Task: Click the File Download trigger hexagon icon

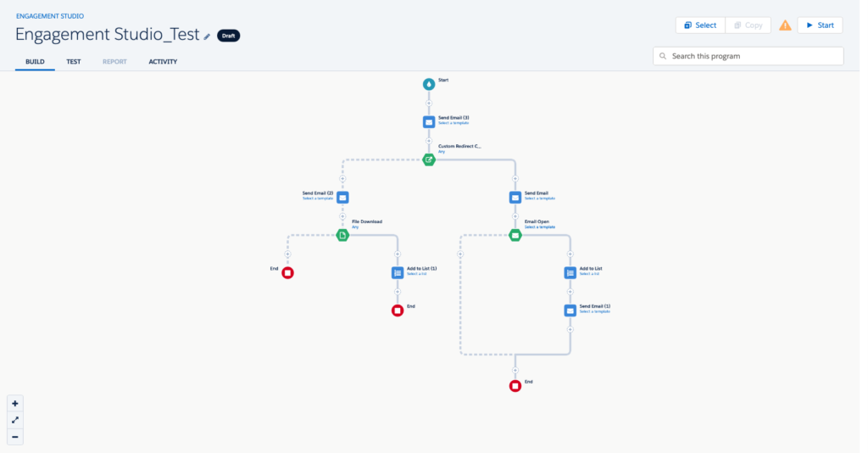Action: [x=342, y=235]
